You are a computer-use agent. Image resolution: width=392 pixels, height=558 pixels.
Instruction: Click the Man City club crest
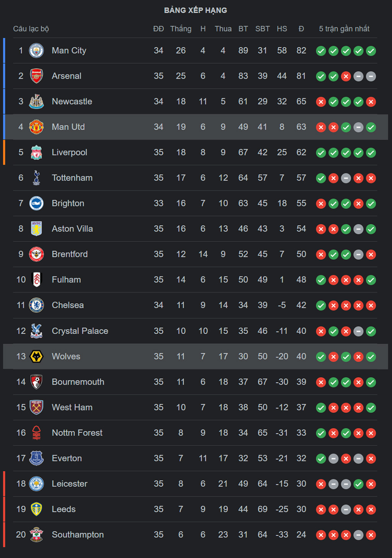[36, 51]
